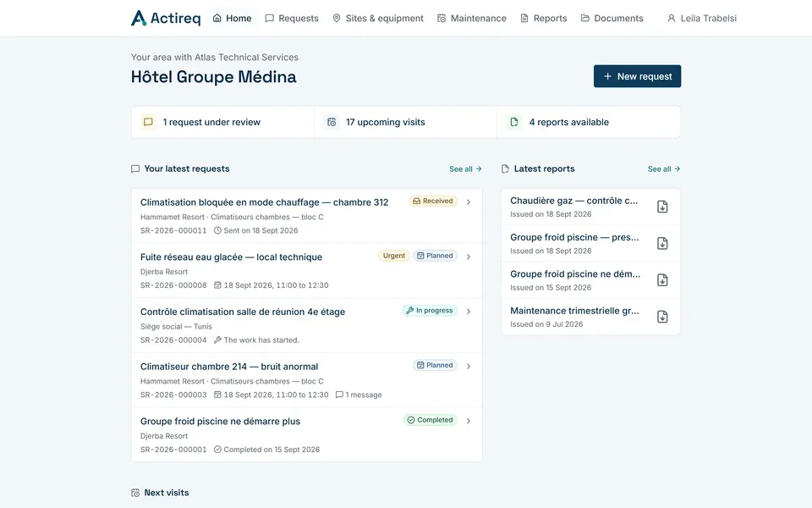This screenshot has height=508, width=812.
Task: Click Issued on 9 Jul 2026 text
Action: (546, 324)
